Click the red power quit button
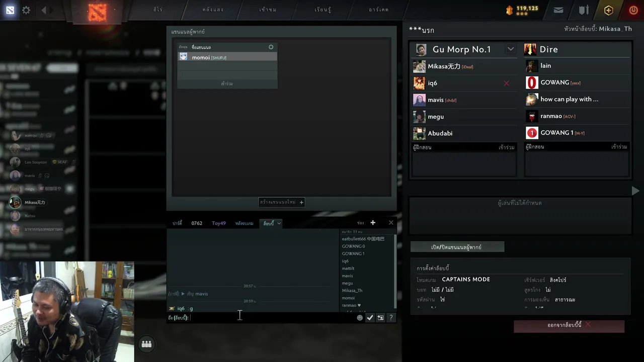 (x=633, y=10)
